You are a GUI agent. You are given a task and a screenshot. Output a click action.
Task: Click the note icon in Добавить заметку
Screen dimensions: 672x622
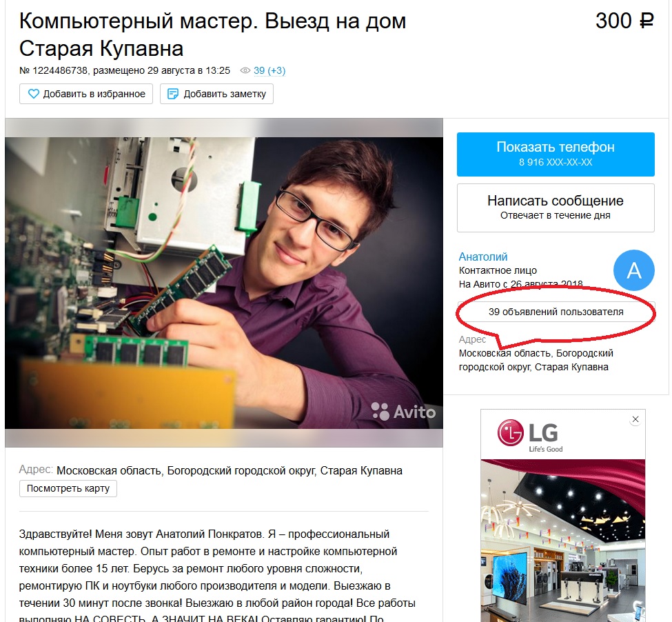pos(172,94)
